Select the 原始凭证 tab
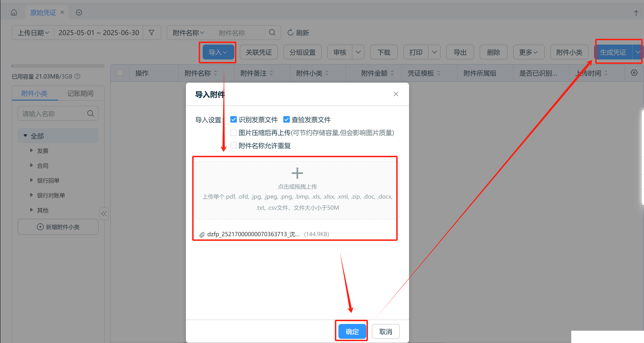 [43, 13]
